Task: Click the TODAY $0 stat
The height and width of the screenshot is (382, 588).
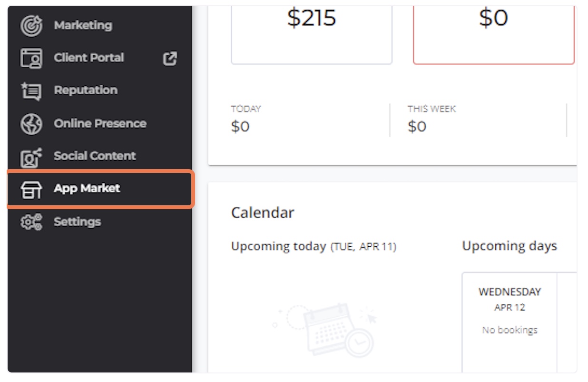Action: click(x=246, y=120)
